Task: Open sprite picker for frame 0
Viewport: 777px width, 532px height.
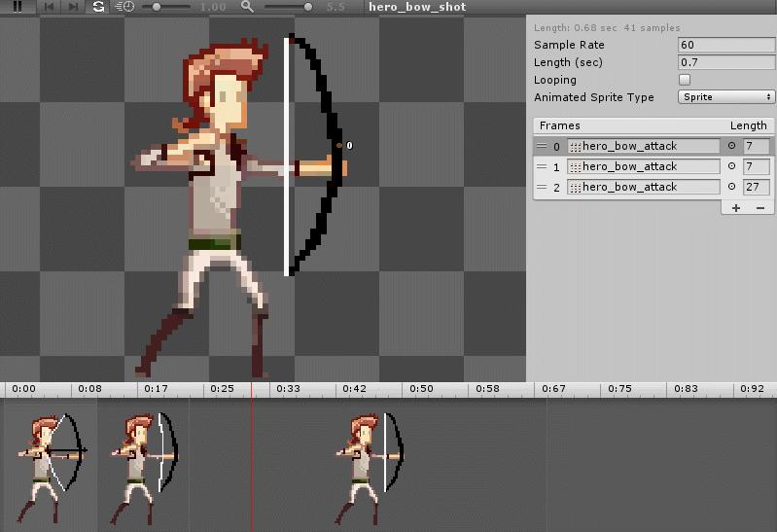Action: (732, 146)
